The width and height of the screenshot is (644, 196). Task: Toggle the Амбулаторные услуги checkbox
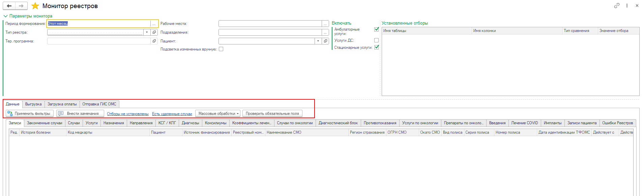point(377,29)
